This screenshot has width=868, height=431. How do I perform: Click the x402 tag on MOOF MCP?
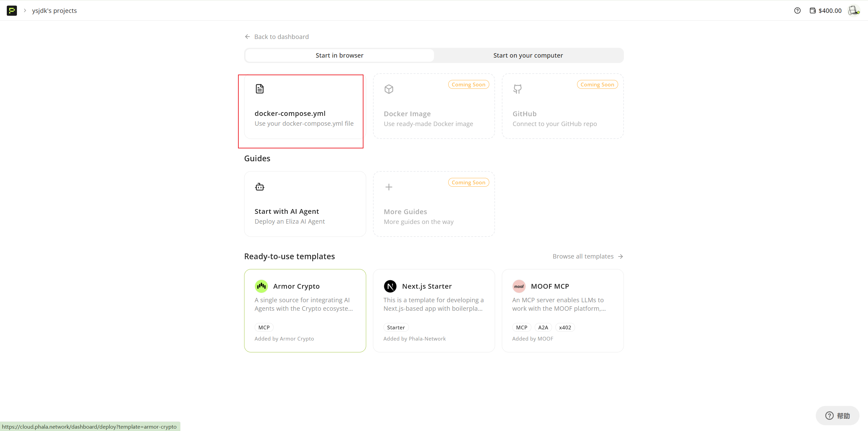tap(565, 327)
